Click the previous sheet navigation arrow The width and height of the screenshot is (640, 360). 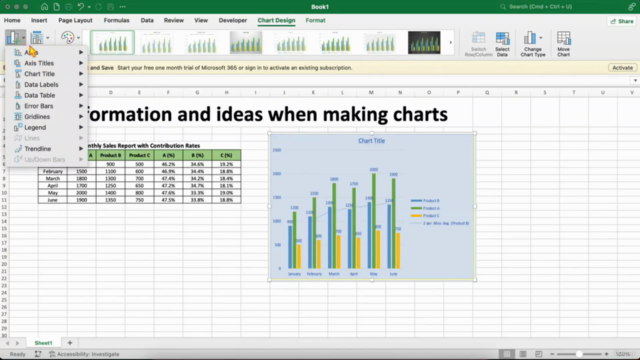click(7, 343)
